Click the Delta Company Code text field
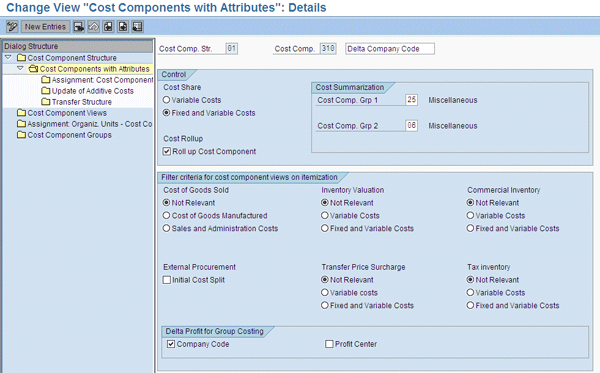The height and width of the screenshot is (373, 600). point(390,49)
